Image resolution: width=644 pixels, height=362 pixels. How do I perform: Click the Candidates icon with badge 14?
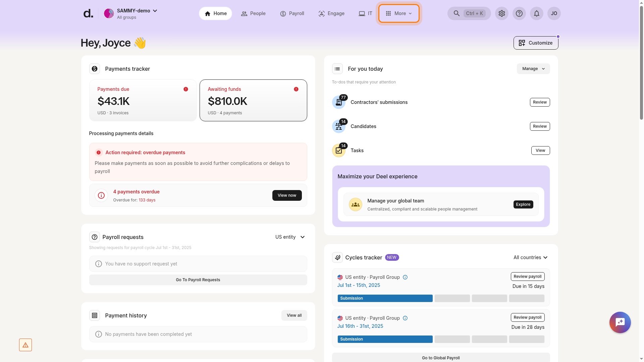[x=339, y=126]
